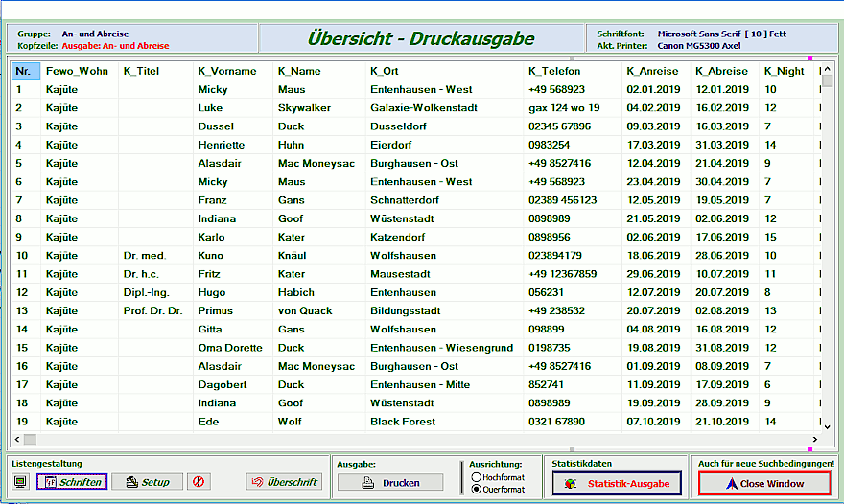This screenshot has width=844, height=504.
Task: Click the K_Name column header
Action: pos(299,71)
